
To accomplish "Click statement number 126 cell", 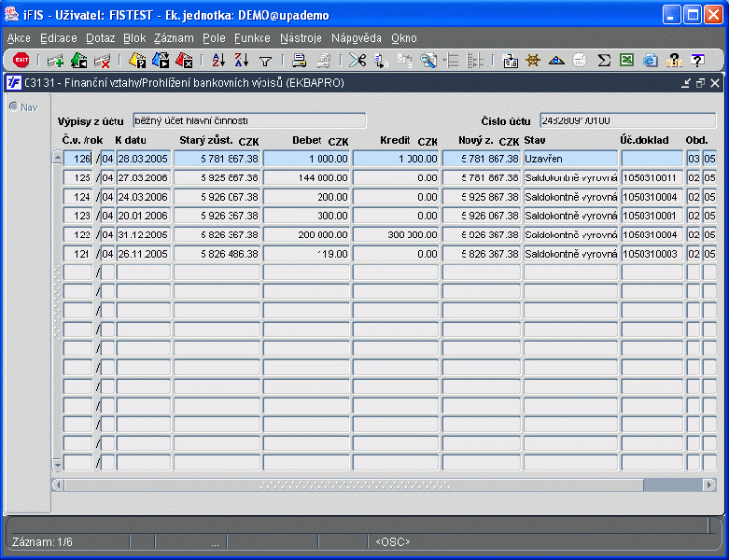I will coord(77,159).
